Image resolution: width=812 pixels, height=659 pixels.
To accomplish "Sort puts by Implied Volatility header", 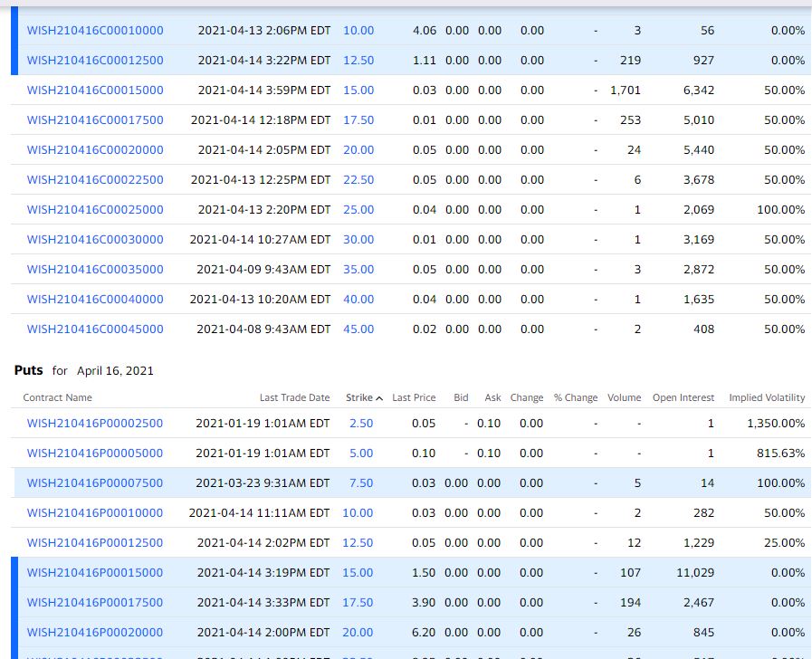I will (767, 398).
